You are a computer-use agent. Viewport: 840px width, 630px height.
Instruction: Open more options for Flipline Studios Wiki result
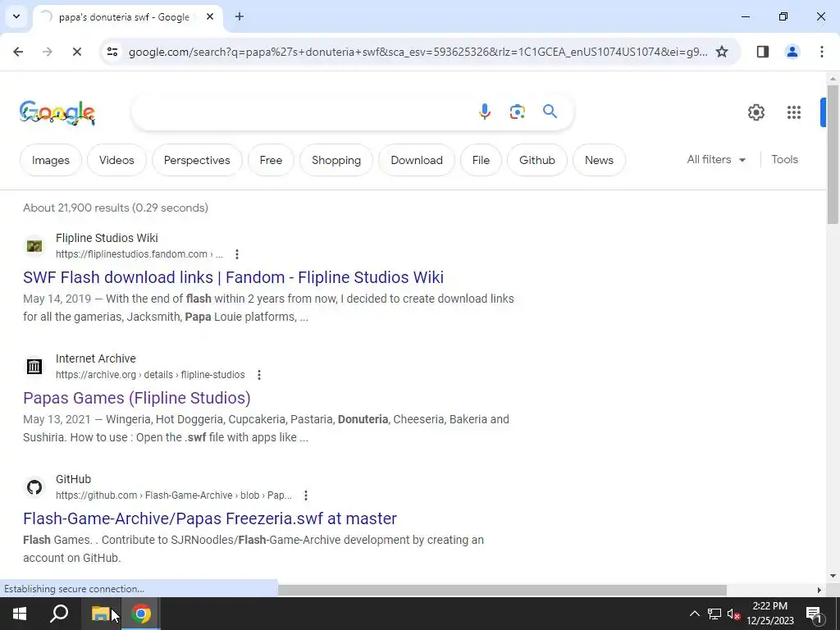[x=237, y=254]
